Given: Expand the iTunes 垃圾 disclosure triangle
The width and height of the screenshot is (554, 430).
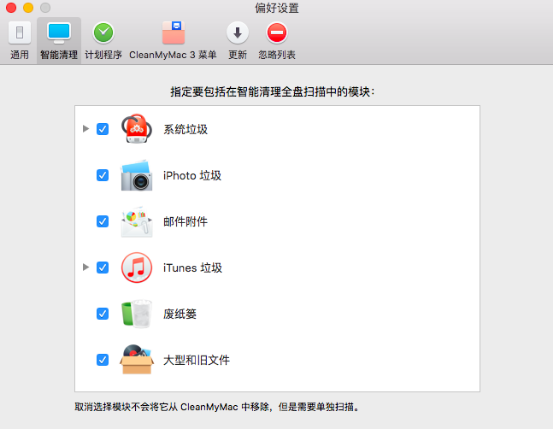Looking at the screenshot, I should [86, 267].
